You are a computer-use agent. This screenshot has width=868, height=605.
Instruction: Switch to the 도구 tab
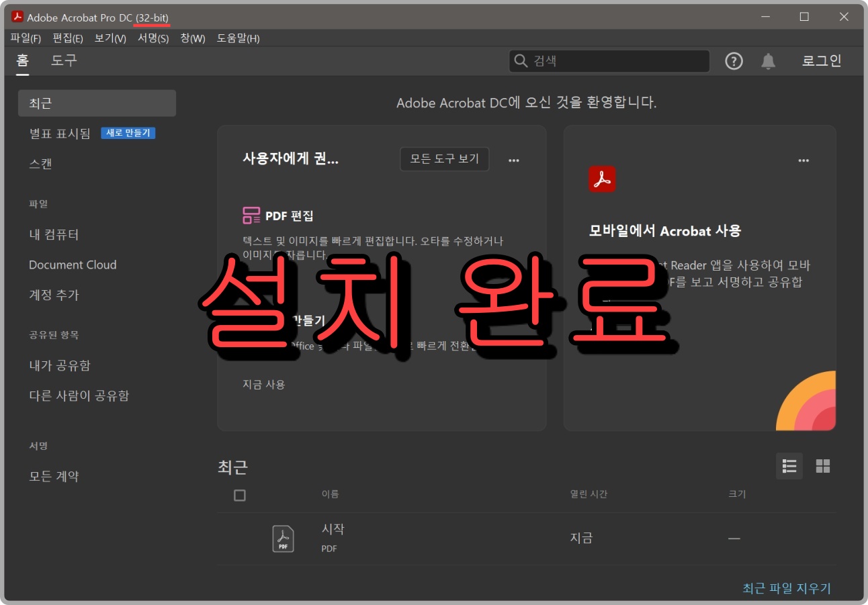[x=64, y=60]
